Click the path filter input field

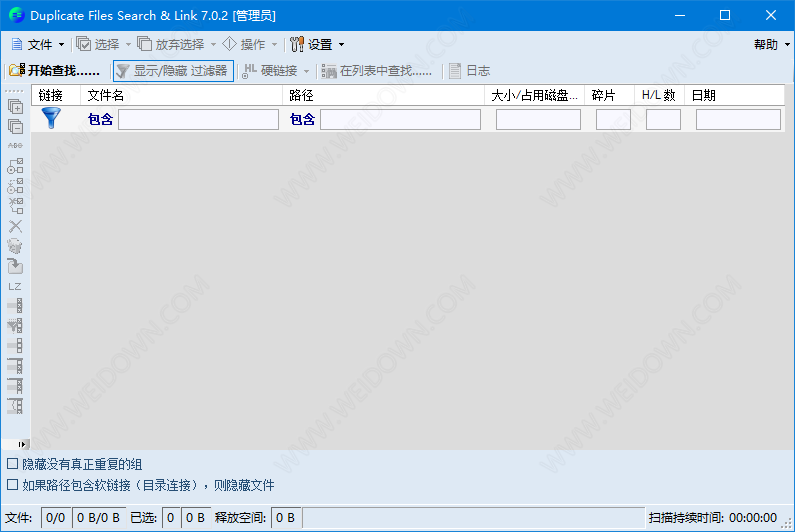[400, 120]
